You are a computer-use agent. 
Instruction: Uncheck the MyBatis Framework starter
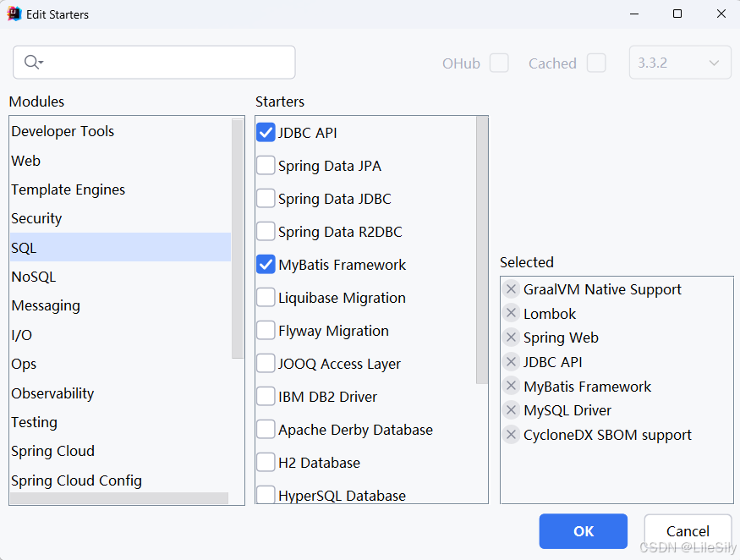coord(266,265)
